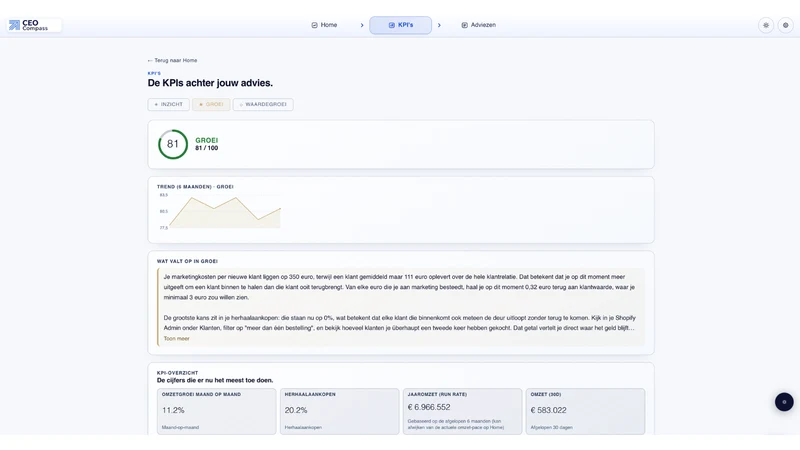The height and width of the screenshot is (450, 800).
Task: Click the Groei 81 / 100 label
Action: click(207, 144)
